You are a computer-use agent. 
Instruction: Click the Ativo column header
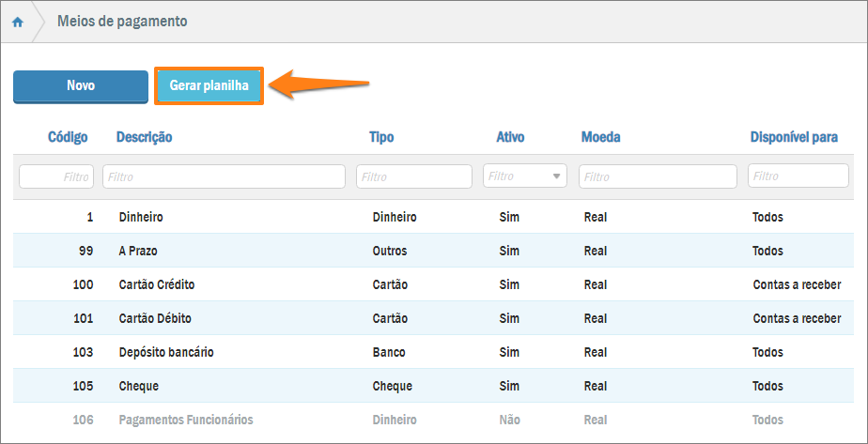pos(510,137)
